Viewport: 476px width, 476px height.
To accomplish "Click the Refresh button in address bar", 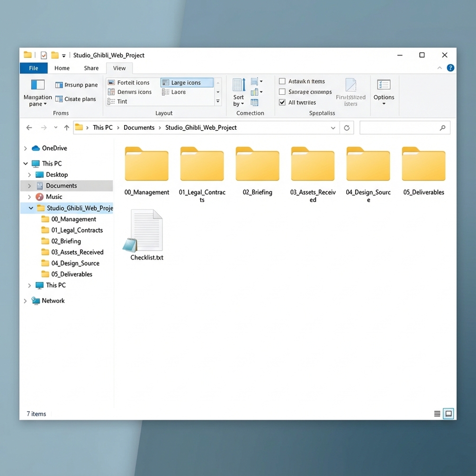I will point(347,128).
